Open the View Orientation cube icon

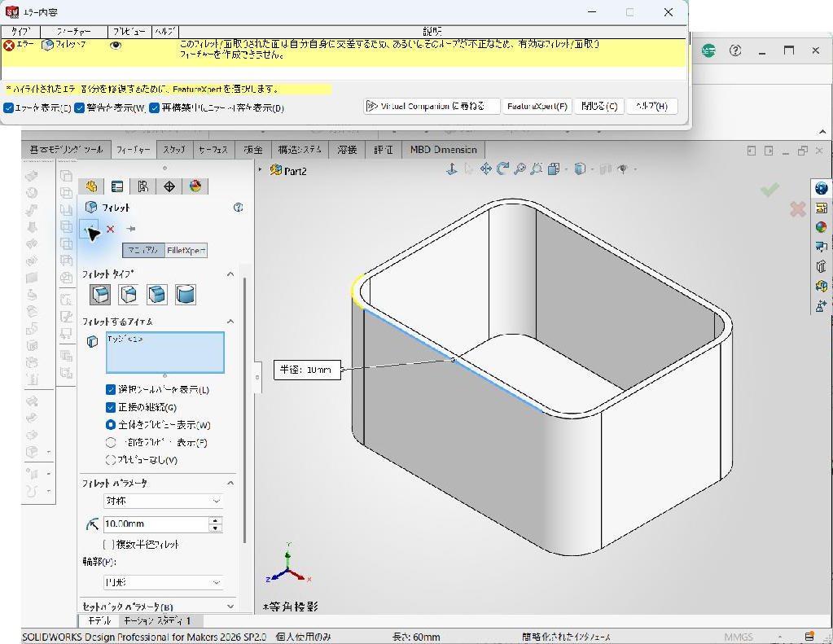pos(554,169)
